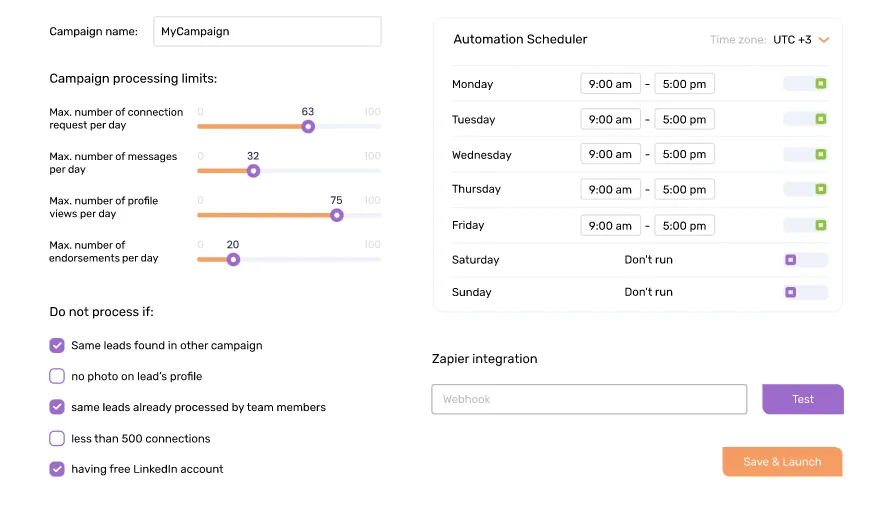Check less than 500 connections
Screen dimensions: 886x505
pos(57,438)
